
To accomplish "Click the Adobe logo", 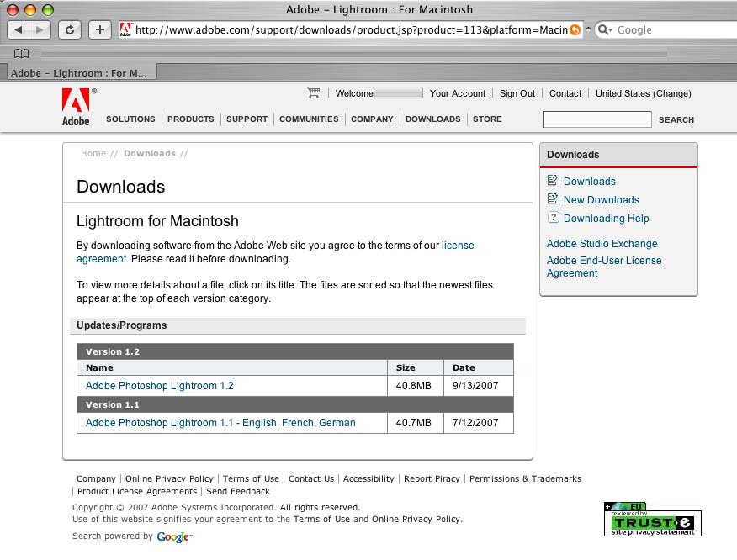I will [x=76, y=107].
